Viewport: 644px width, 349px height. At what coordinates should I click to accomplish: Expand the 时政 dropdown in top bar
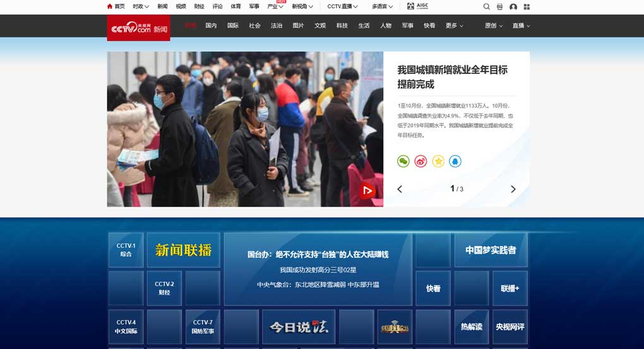click(x=141, y=6)
